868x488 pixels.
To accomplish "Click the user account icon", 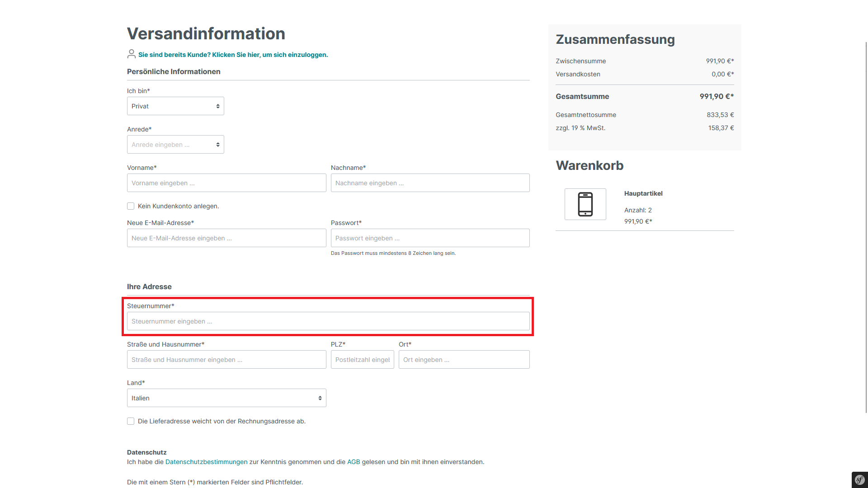I will [x=131, y=54].
